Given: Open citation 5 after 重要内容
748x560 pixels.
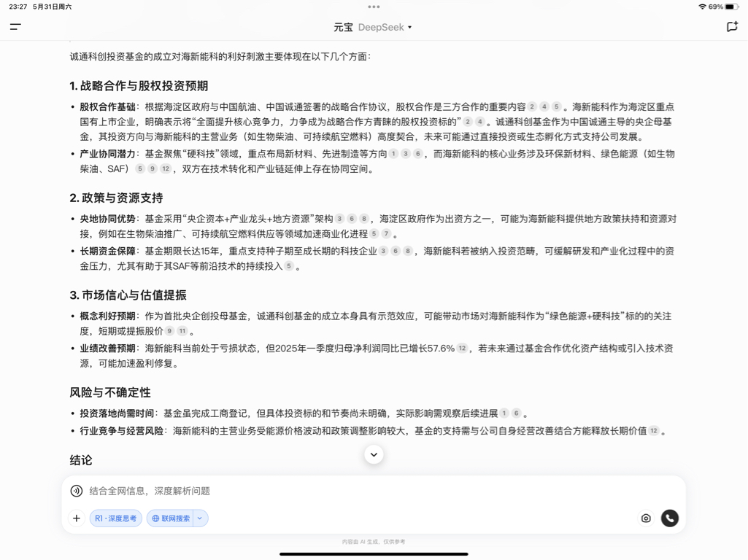Looking at the screenshot, I should (556, 106).
